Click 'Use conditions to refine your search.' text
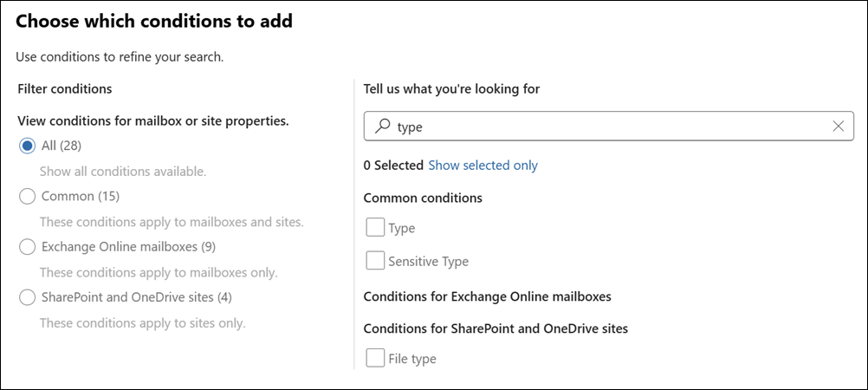 [120, 56]
